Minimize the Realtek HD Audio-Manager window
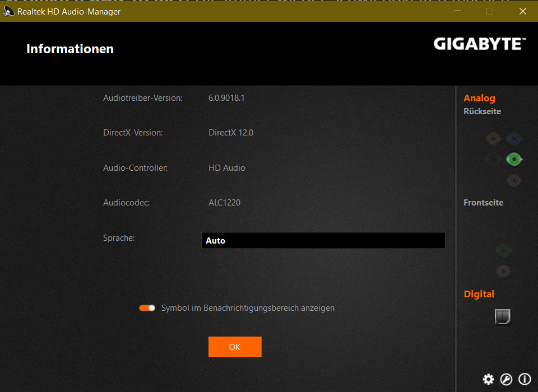This screenshot has height=392, width=538. (x=457, y=11)
